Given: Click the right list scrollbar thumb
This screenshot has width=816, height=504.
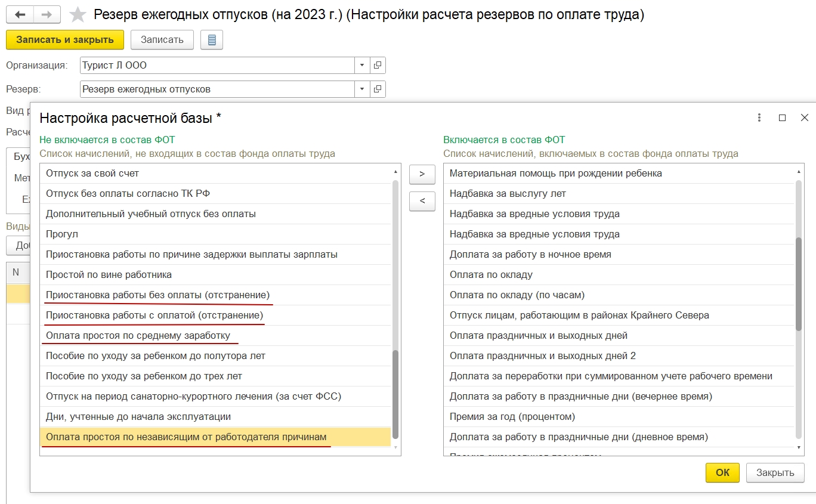Looking at the screenshot, I should coord(799,284).
